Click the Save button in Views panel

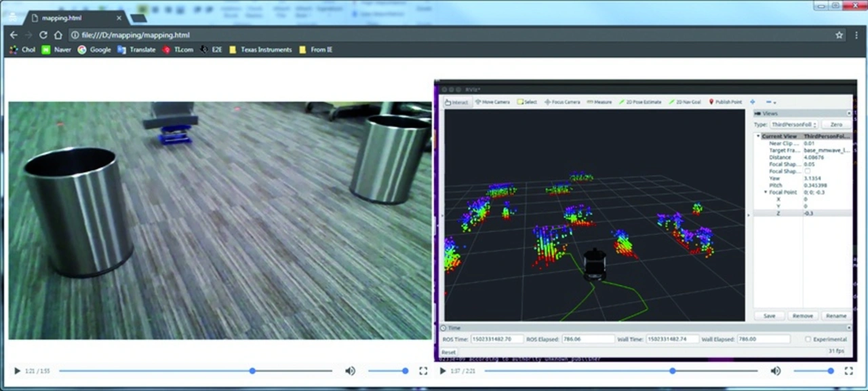(x=770, y=316)
